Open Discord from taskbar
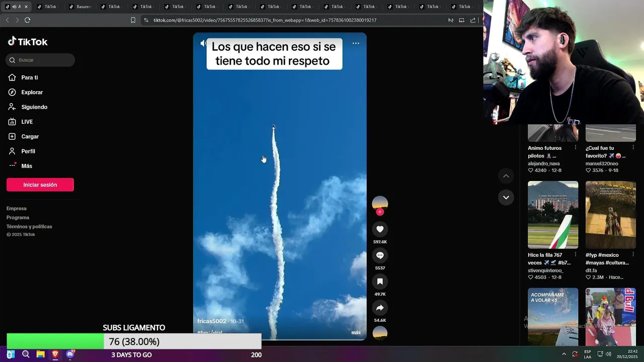The image size is (644, 362). coord(70,354)
